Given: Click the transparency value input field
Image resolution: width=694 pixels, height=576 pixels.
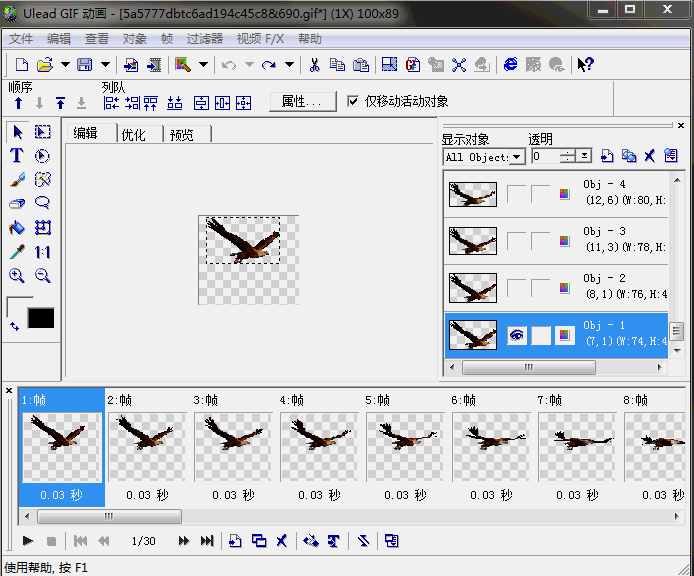Looking at the screenshot, I should click(545, 156).
